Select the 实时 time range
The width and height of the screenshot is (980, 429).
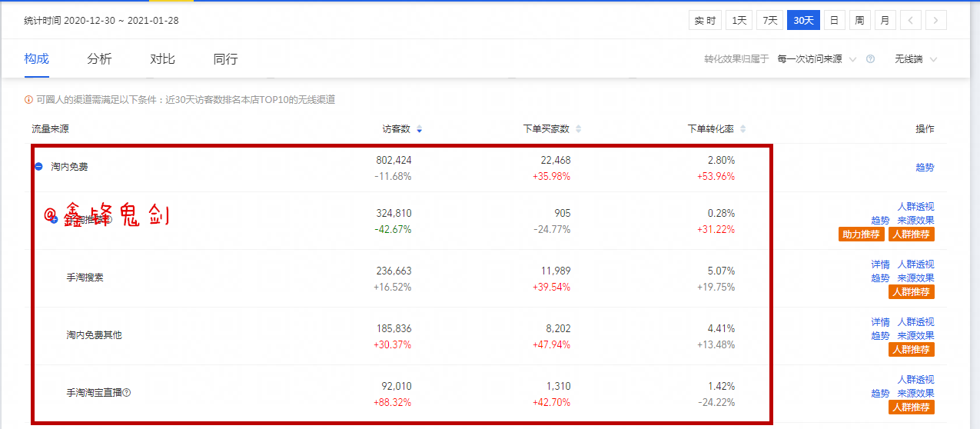[705, 21]
